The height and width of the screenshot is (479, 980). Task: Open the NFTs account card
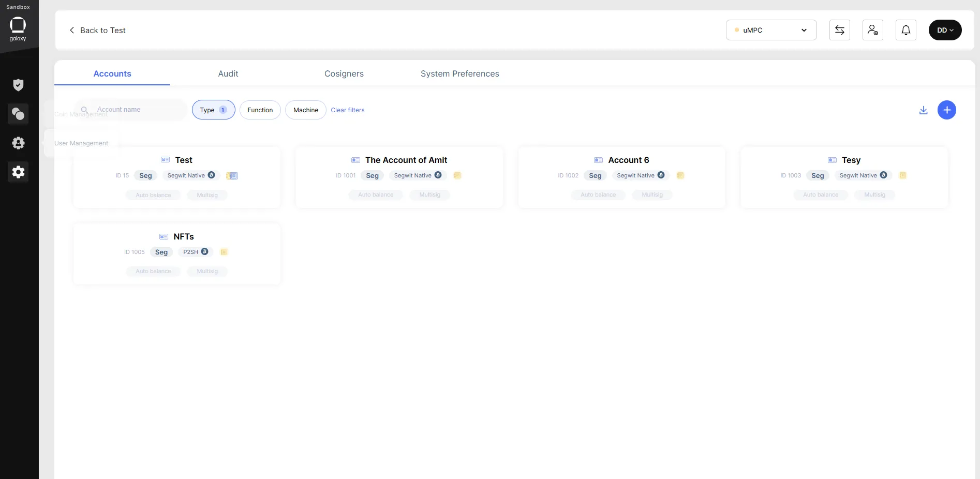(177, 254)
